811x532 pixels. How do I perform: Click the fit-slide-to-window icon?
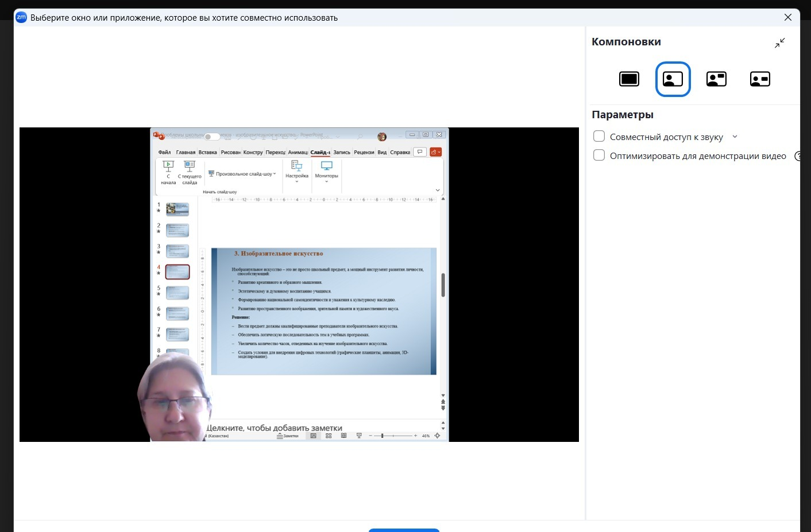coord(438,436)
